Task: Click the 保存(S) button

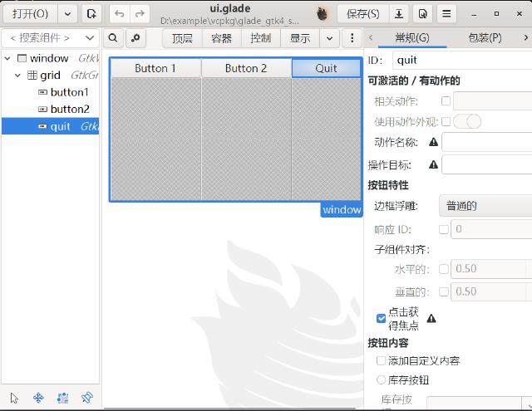Action: 363,14
